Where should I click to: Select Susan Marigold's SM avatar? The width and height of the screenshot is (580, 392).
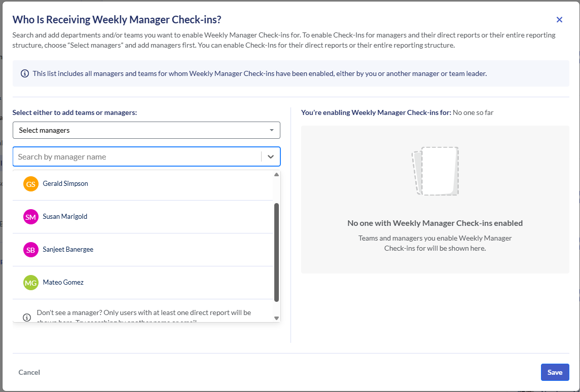click(x=31, y=216)
